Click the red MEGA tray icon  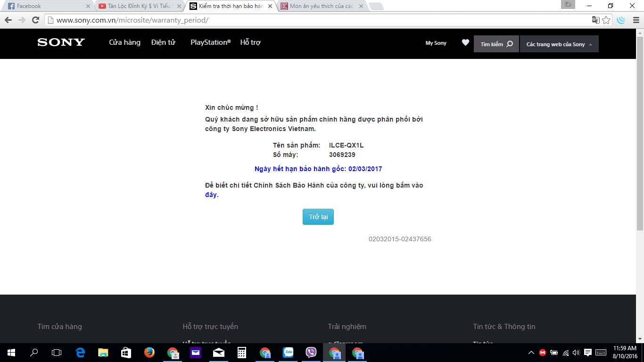pyautogui.click(x=543, y=353)
